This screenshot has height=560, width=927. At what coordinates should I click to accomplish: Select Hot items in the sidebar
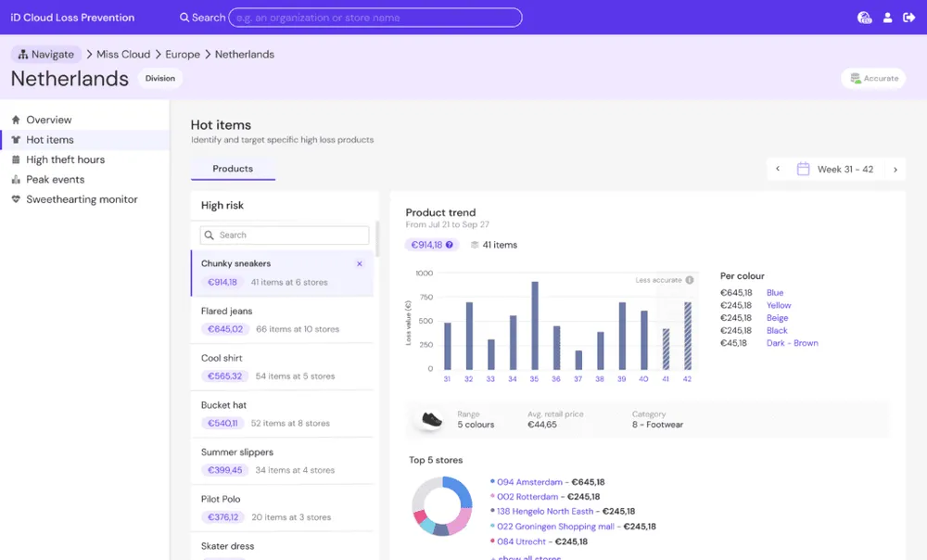coord(84,140)
